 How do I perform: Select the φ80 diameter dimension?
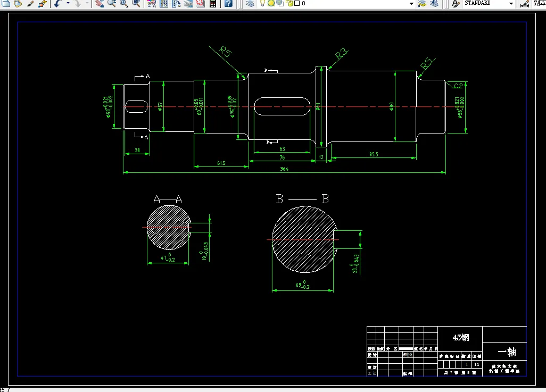(x=391, y=106)
